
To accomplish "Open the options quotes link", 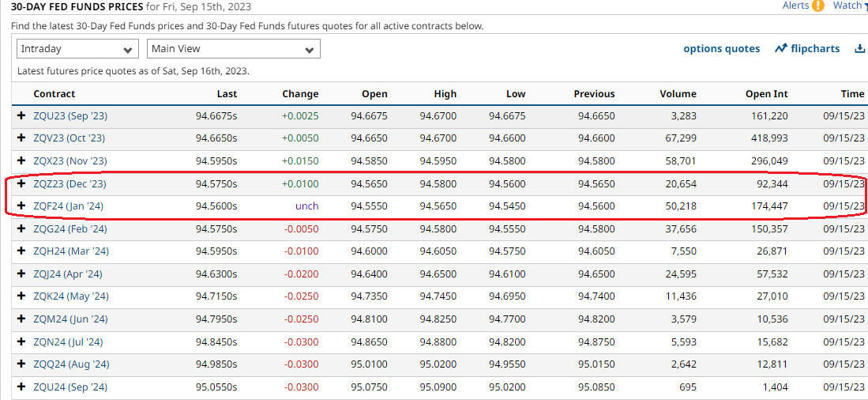I will (x=721, y=49).
